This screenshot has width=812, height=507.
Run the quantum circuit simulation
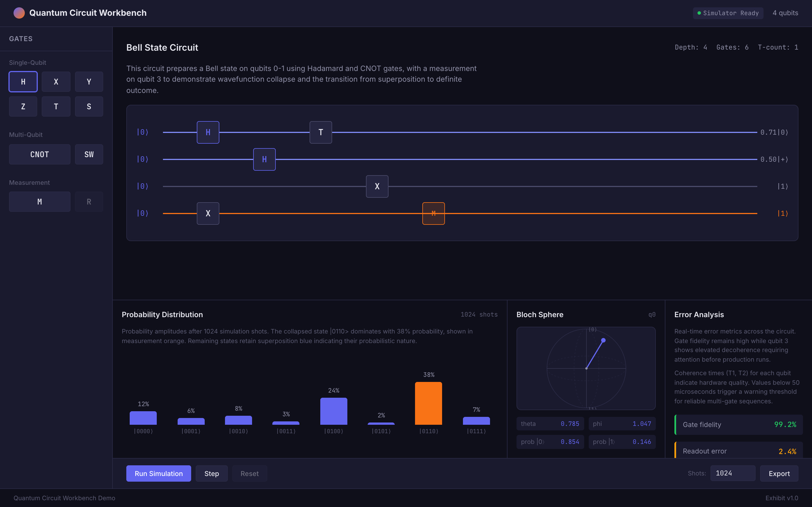click(158, 473)
